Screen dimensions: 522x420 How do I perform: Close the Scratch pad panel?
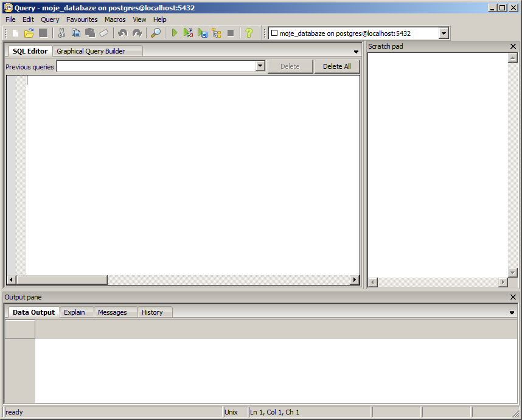coord(513,46)
